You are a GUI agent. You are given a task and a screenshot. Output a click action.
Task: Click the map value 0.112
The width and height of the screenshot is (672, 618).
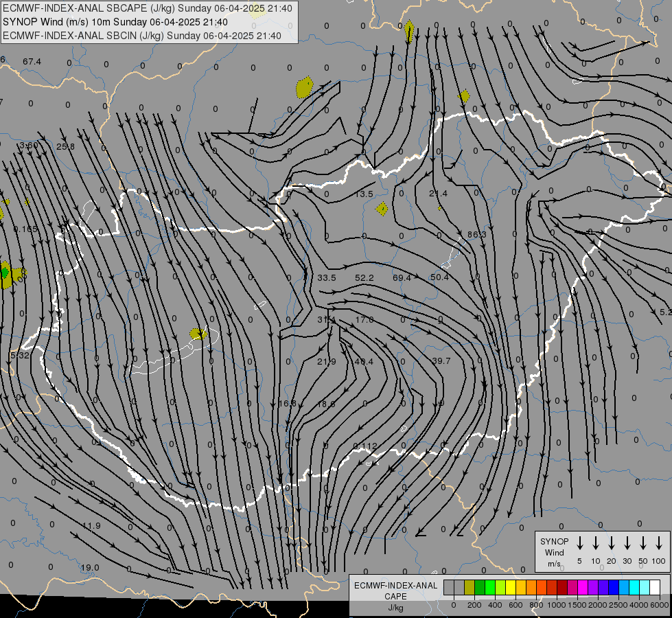[365, 446]
